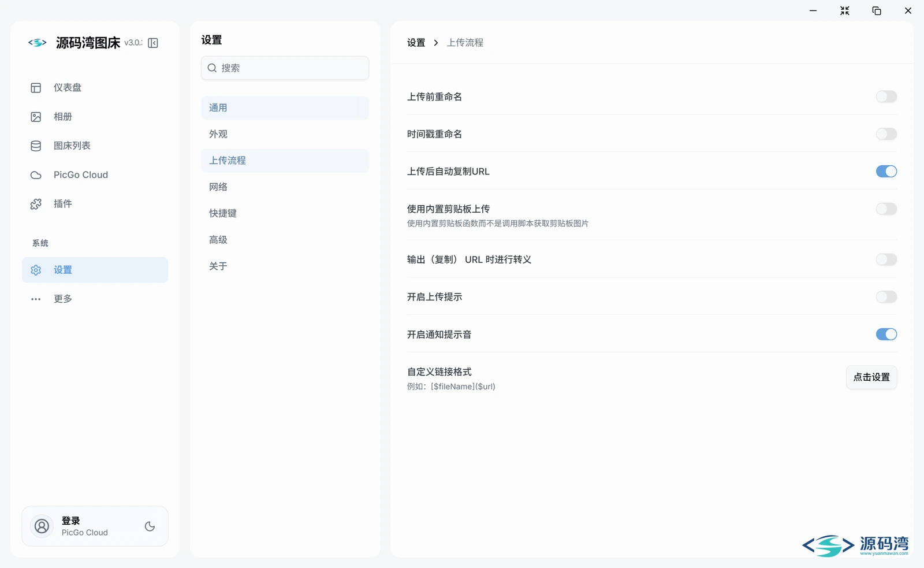Turn on 输出（复制）URL 时进行转义 switch
Image resolution: width=924 pixels, height=568 pixels.
[x=886, y=259]
